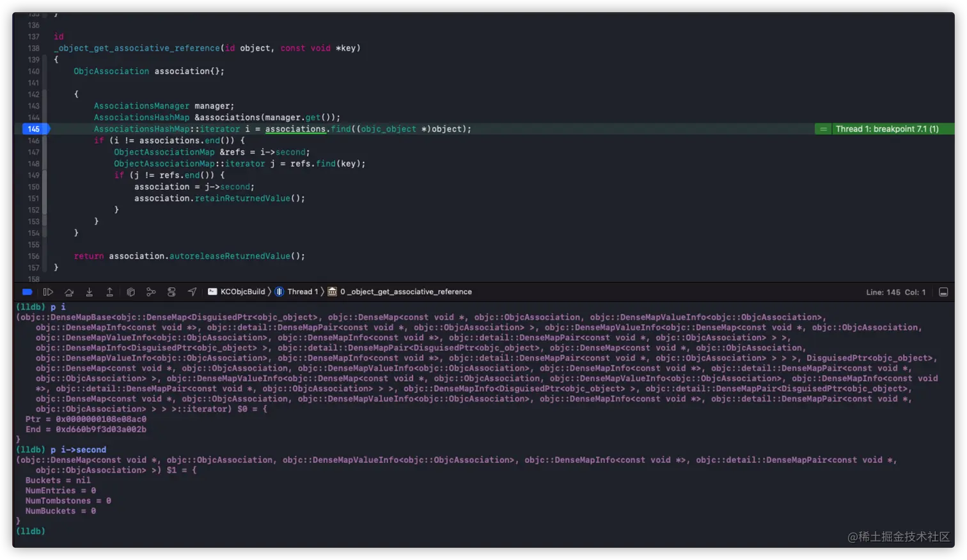Screen dimensions: 967x560
Task: Open the Debug Memory Graph tool
Action: 151,292
